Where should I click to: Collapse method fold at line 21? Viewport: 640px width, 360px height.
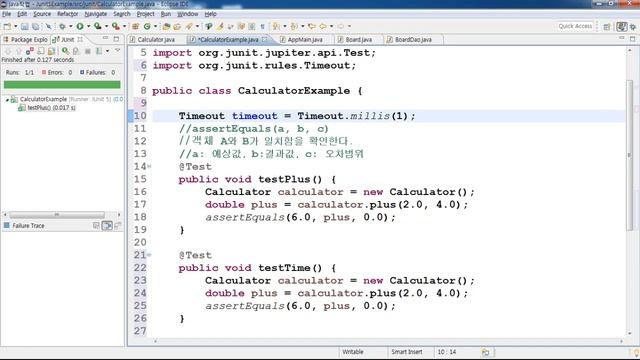pyautogui.click(x=149, y=255)
